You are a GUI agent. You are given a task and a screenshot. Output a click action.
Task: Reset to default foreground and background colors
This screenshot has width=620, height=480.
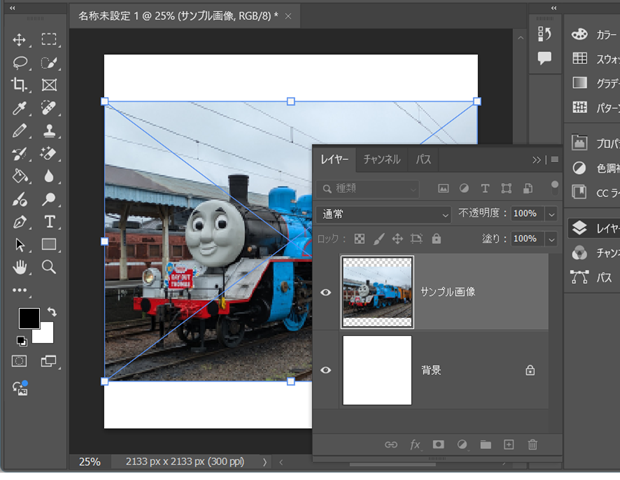(22, 341)
